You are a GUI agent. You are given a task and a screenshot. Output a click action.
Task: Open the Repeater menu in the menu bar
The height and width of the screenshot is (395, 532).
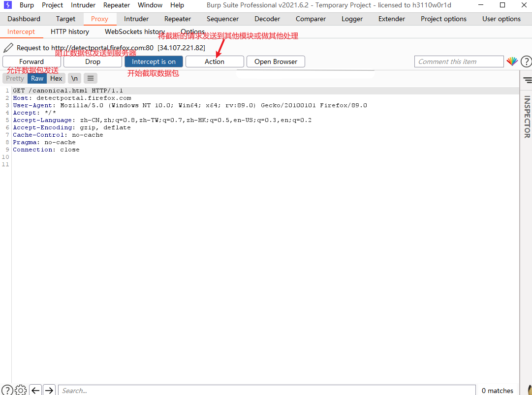[116, 5]
